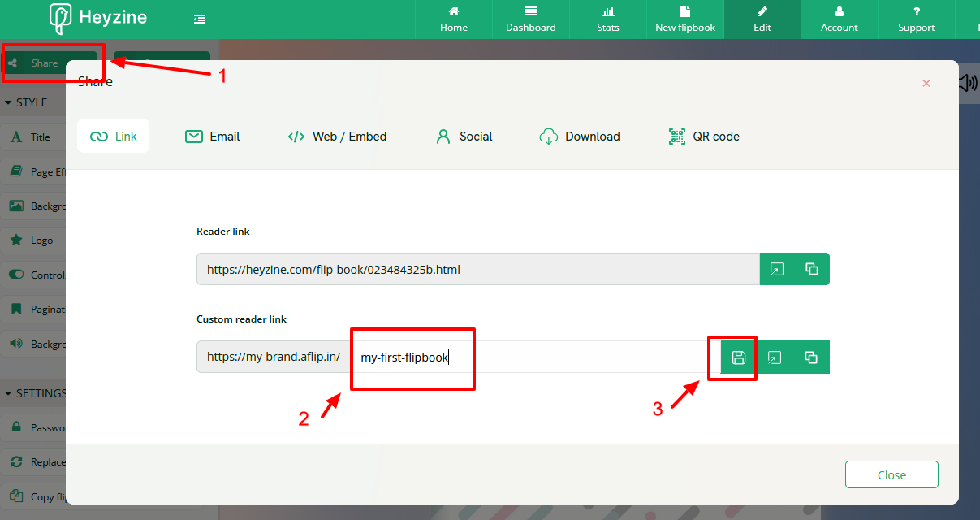Toggle the sidebar collapse menu icon
Screen dimensions: 980x520
[x=200, y=19]
